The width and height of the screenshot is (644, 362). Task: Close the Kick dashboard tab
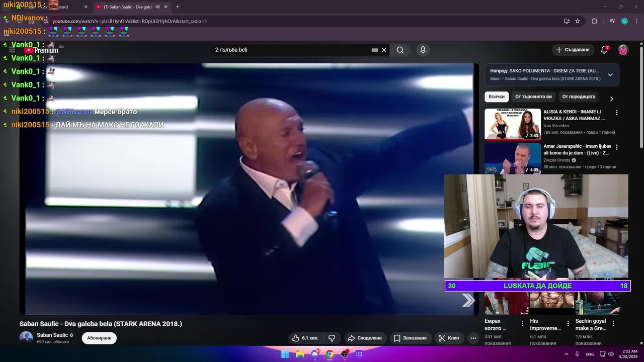pos(86,7)
